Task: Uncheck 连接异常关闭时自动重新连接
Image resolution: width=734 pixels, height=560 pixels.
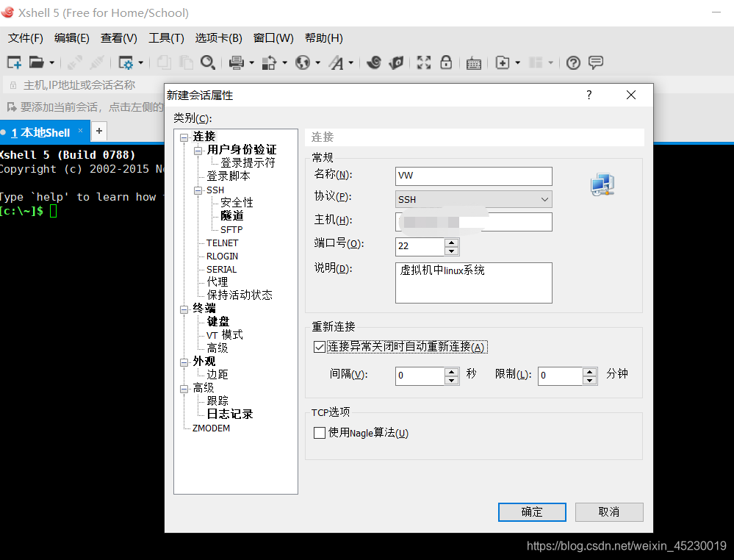Action: click(x=320, y=346)
